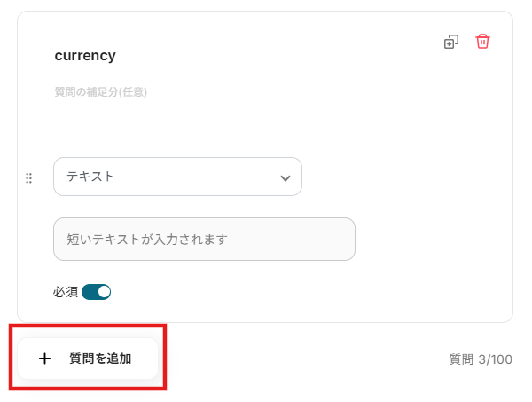This screenshot has width=532, height=402.
Task: Click the duplicate question icon
Action: pos(451,42)
